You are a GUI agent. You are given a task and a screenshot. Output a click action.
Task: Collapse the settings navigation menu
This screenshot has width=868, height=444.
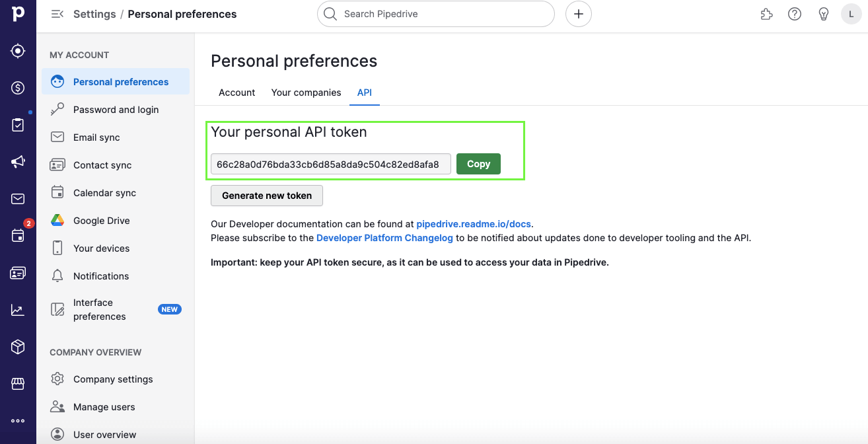pos(57,14)
